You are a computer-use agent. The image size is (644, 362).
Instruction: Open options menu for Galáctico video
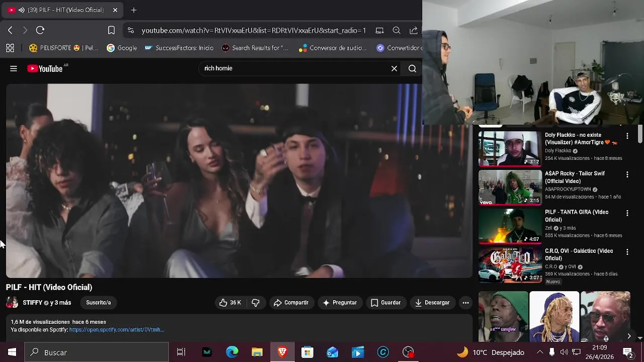point(627,252)
